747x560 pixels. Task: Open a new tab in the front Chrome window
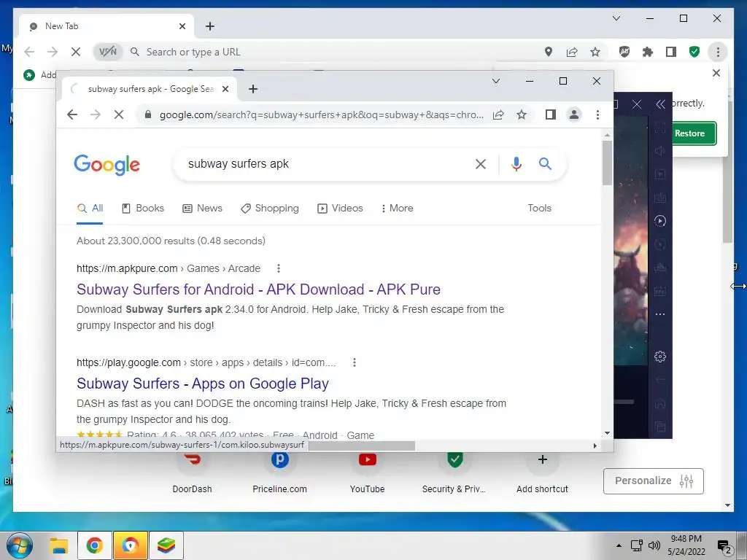coord(253,89)
